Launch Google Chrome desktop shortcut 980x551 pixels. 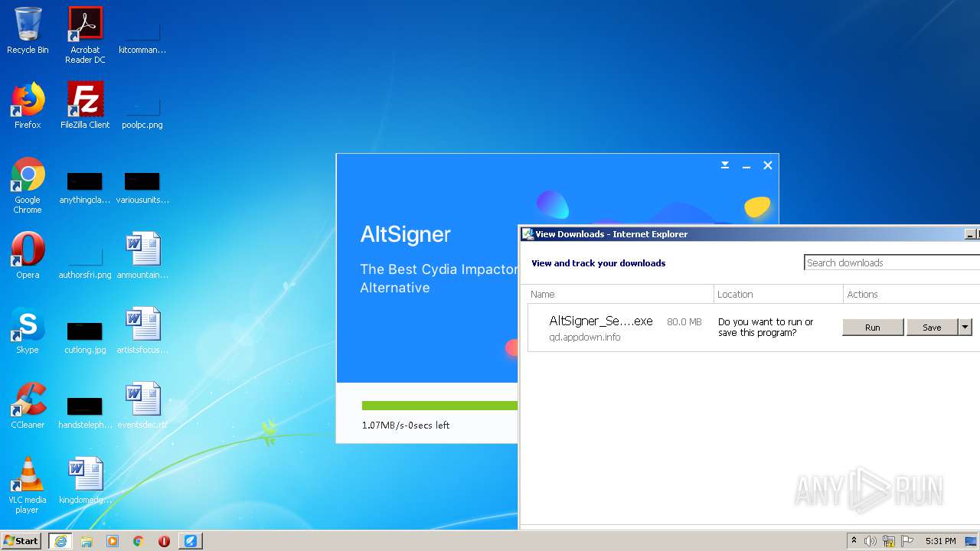(28, 185)
